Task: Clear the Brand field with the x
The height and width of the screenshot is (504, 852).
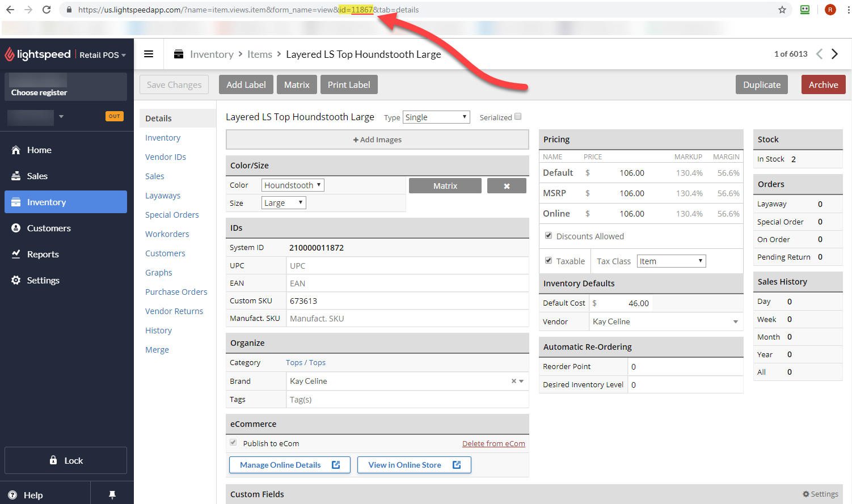Action: (514, 381)
